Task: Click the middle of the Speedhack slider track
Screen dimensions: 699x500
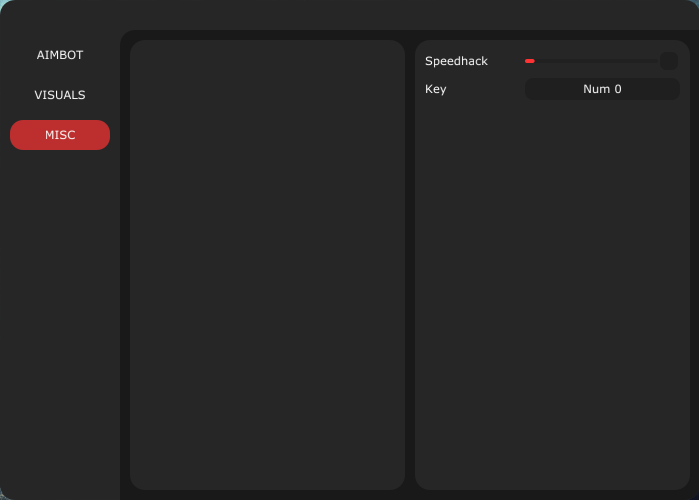Action: pos(591,61)
